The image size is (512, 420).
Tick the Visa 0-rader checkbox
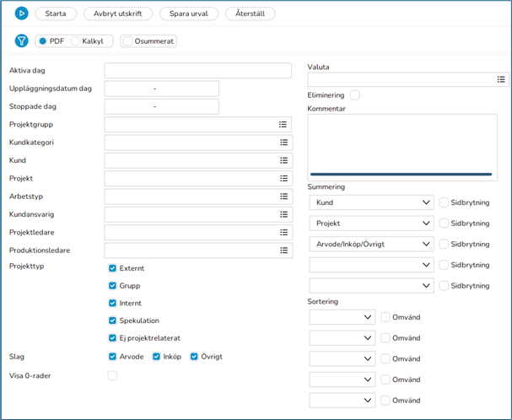click(113, 375)
